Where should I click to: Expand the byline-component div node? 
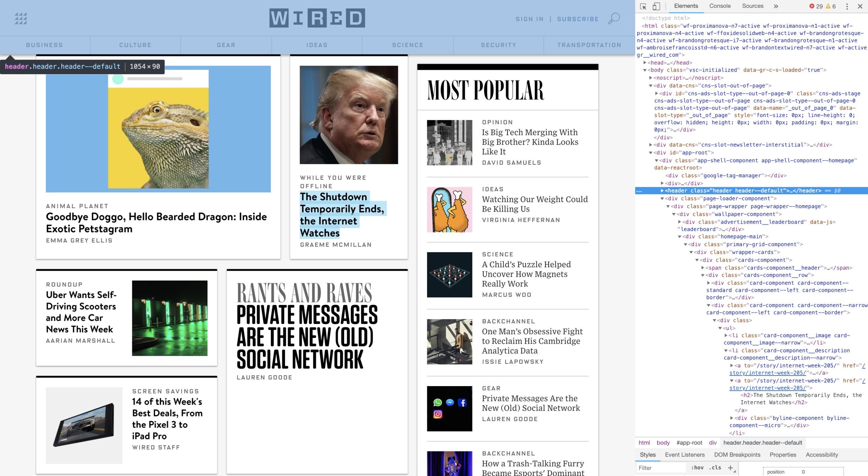732,418
